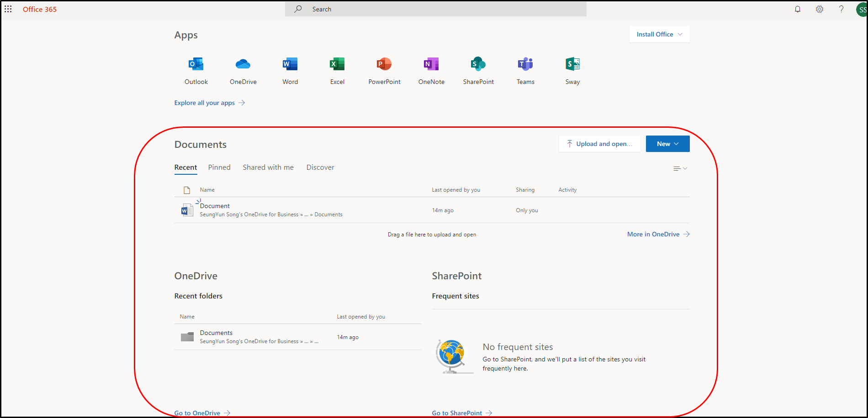Focus the Search input field

pos(436,9)
